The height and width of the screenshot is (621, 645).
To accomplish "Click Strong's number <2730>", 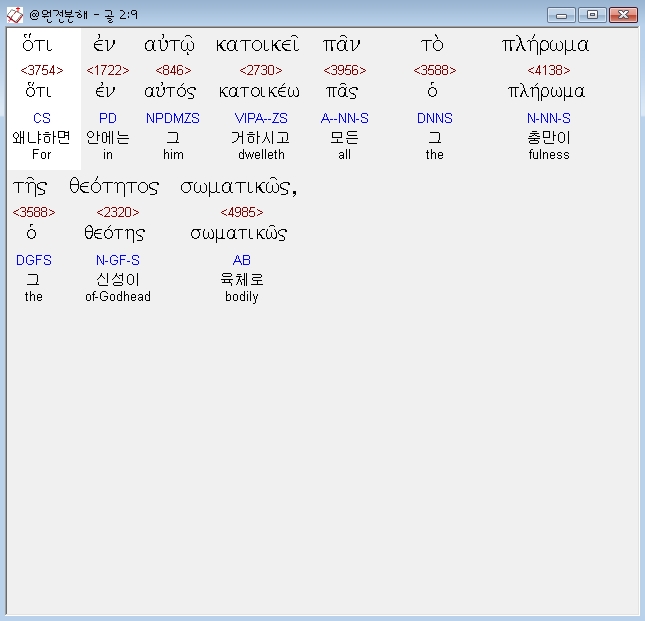I will pos(261,71).
